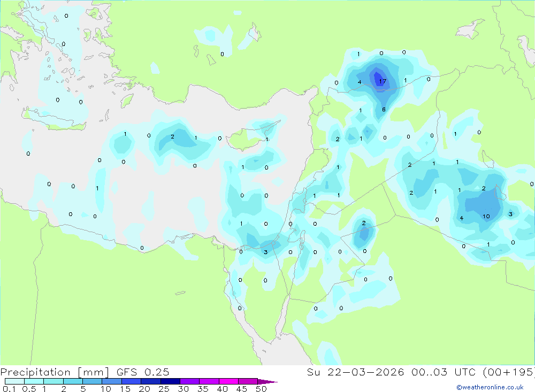Screen dimensions: 535x392
Task: Click the purple arrow above 50 in the legend
Action: [x=267, y=381]
